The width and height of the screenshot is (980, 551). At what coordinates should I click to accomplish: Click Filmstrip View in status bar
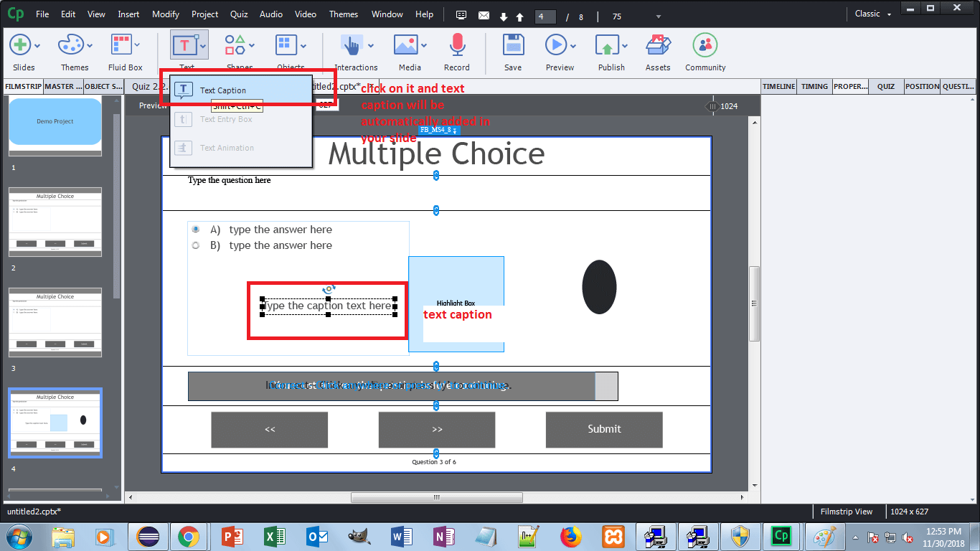pos(847,512)
